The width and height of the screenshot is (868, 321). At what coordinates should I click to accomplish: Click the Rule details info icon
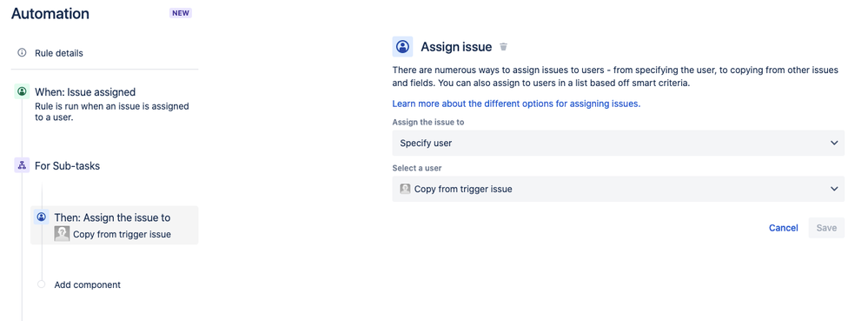(22, 53)
